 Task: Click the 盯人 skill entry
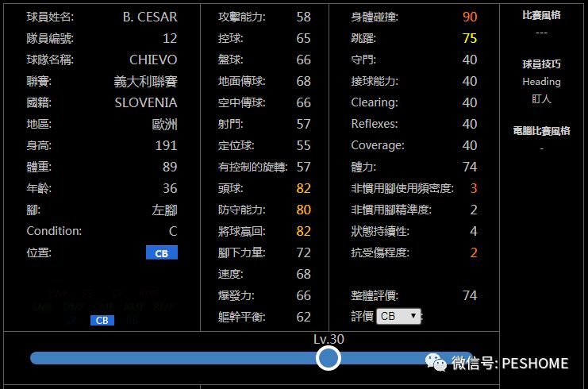[541, 99]
